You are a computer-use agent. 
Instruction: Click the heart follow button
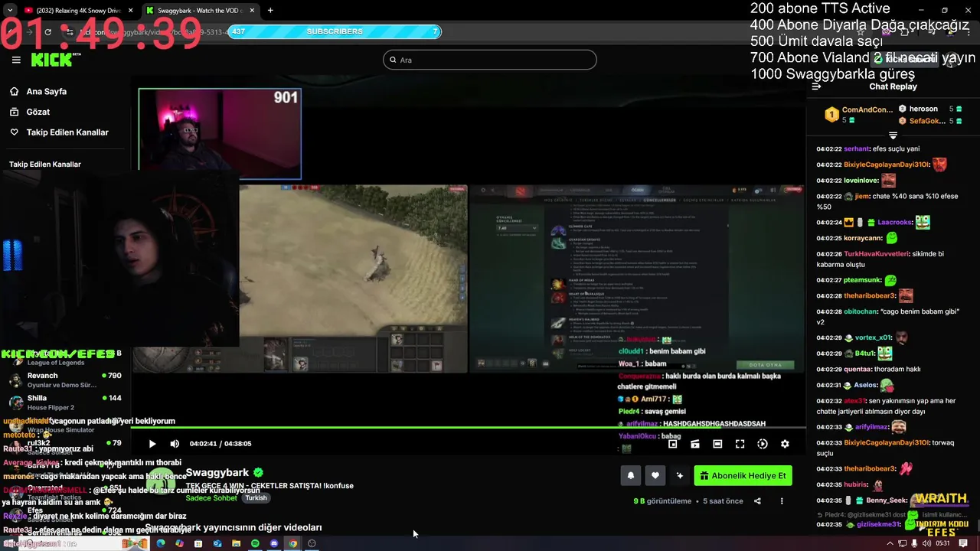655,475
